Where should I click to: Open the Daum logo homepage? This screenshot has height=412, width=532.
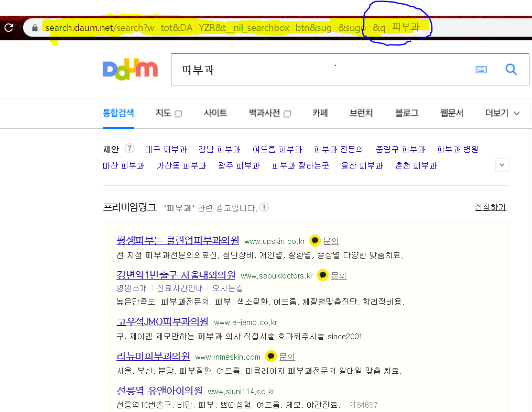coord(131,70)
